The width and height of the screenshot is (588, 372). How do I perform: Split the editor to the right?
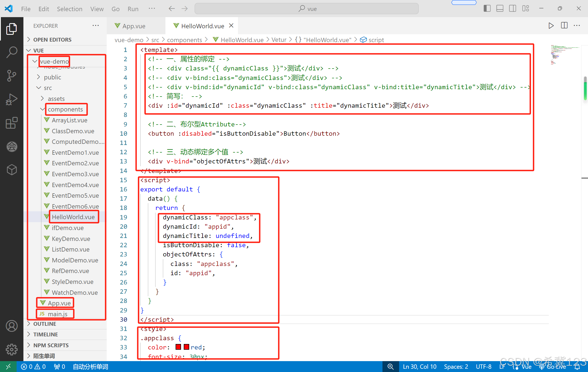coord(564,26)
